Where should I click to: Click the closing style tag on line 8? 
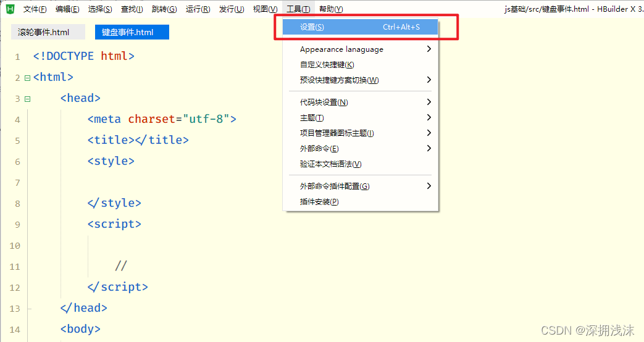coord(114,203)
